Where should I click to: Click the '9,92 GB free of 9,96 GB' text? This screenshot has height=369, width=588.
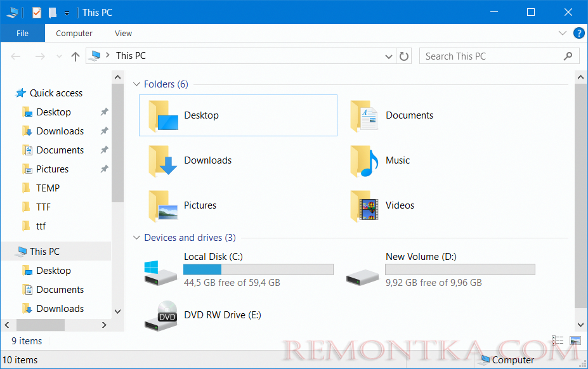click(x=434, y=283)
